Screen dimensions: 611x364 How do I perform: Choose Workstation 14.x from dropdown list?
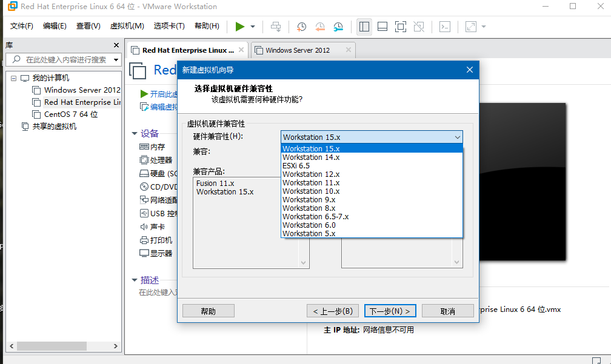coord(372,157)
